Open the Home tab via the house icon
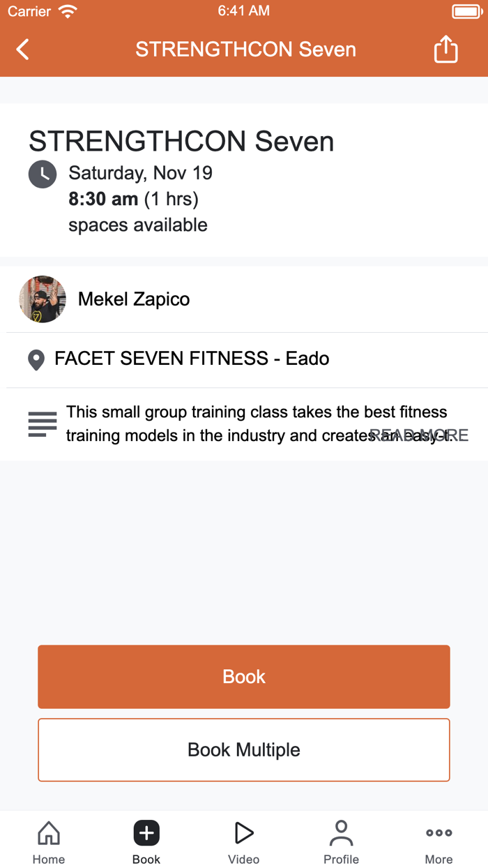Screen dimensions: 488x868 tap(48, 832)
